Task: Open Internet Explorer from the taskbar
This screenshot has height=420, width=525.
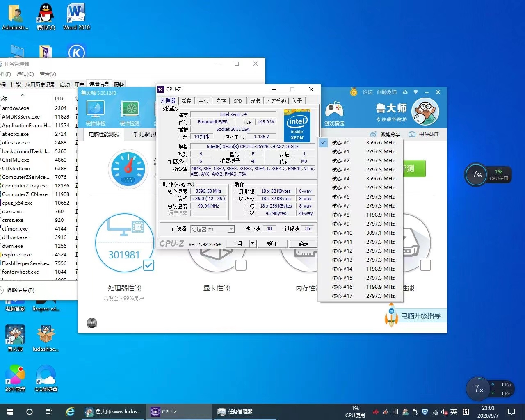Action: (x=70, y=411)
